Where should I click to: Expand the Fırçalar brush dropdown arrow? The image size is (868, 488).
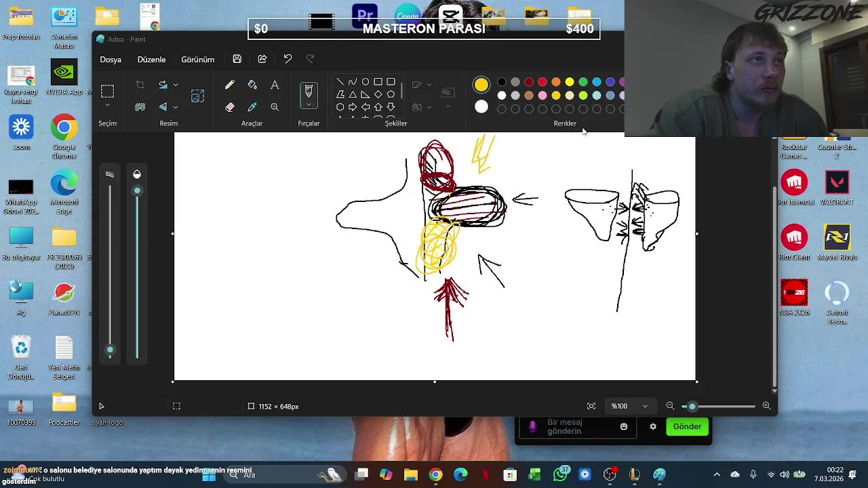point(309,105)
